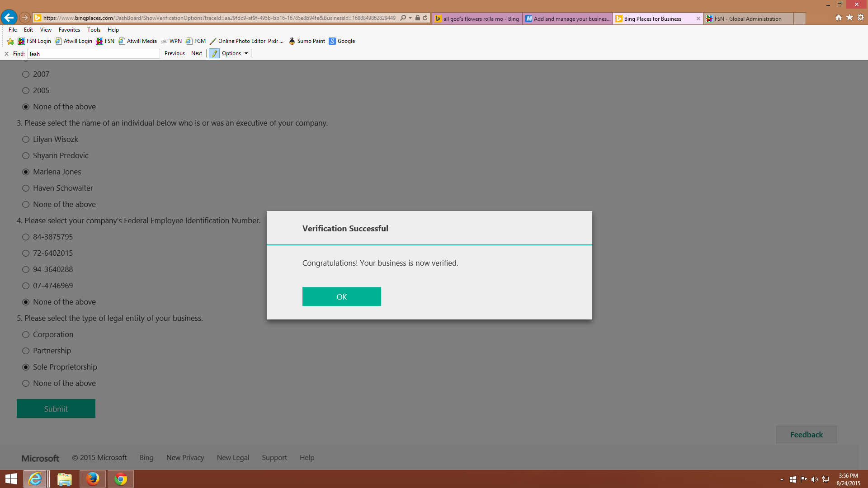Screen dimensions: 868x488
Task: Click the find bar highlighter icon
Action: (x=214, y=53)
